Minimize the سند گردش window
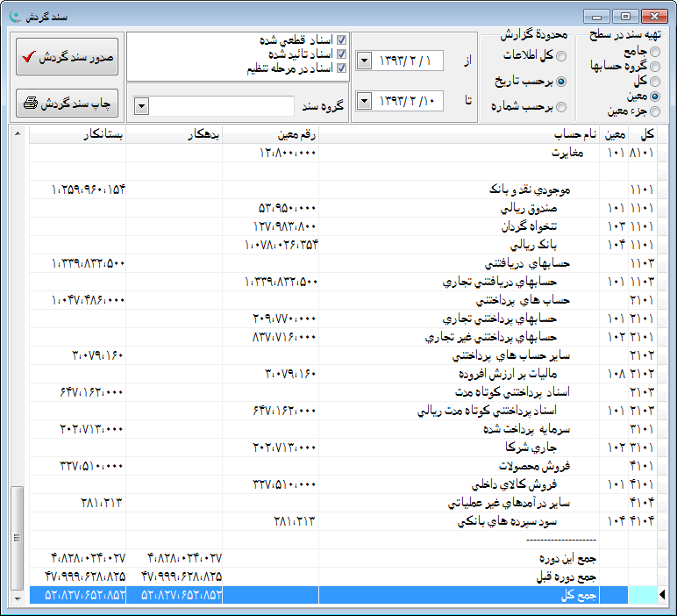 (596, 17)
